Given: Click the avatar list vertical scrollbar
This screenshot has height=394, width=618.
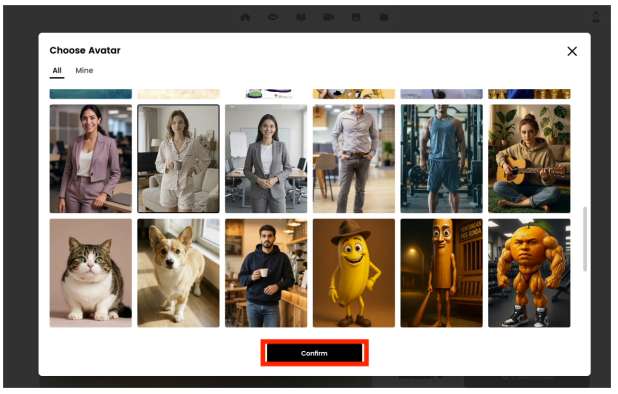Looking at the screenshot, I should [x=584, y=239].
